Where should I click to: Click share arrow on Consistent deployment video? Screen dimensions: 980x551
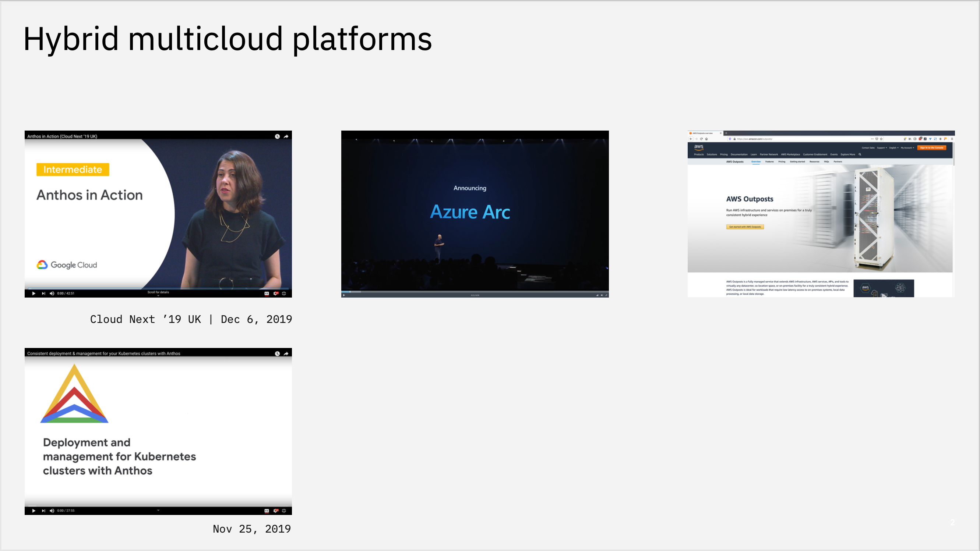(x=286, y=353)
